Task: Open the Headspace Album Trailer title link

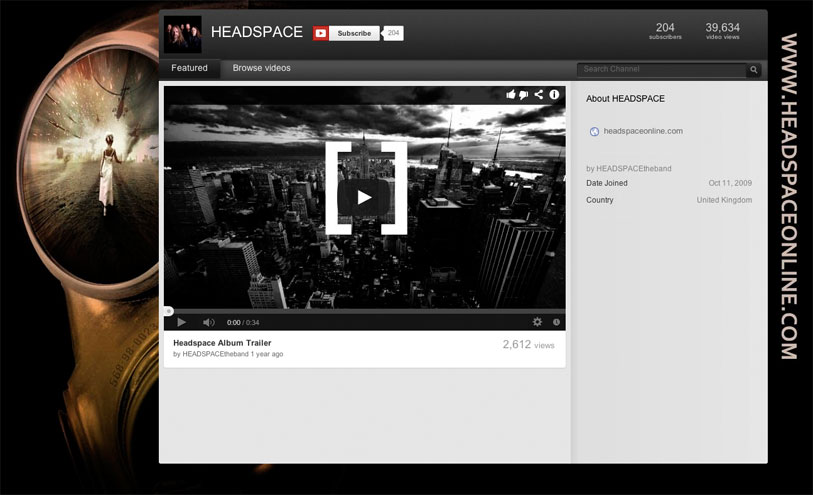Action: (222, 343)
